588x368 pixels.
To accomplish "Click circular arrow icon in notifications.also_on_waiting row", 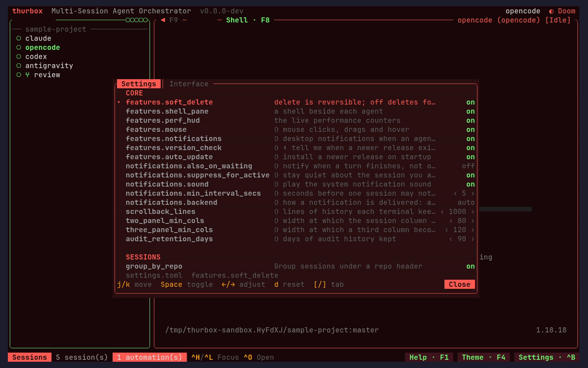I will (276, 166).
